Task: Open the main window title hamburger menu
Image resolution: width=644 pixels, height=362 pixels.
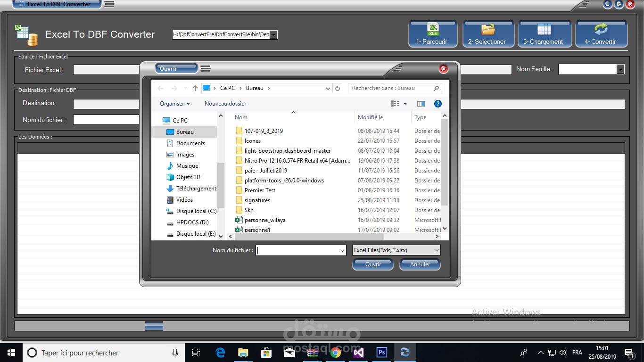Action: pos(109,4)
